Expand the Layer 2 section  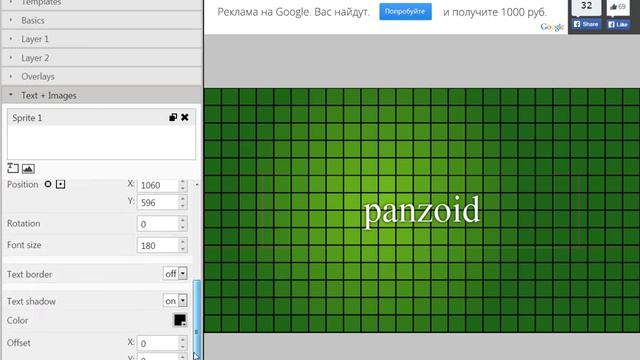pyautogui.click(x=102, y=58)
